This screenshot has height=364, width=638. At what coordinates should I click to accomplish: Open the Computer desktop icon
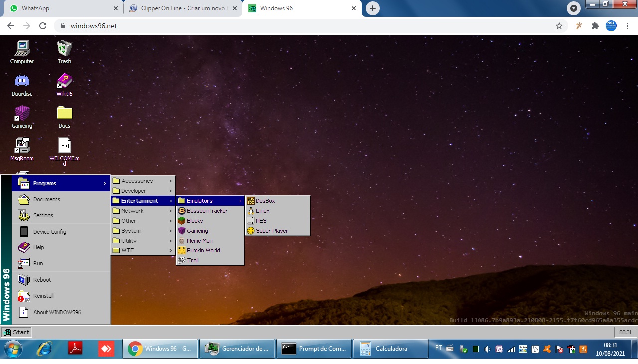click(x=22, y=52)
